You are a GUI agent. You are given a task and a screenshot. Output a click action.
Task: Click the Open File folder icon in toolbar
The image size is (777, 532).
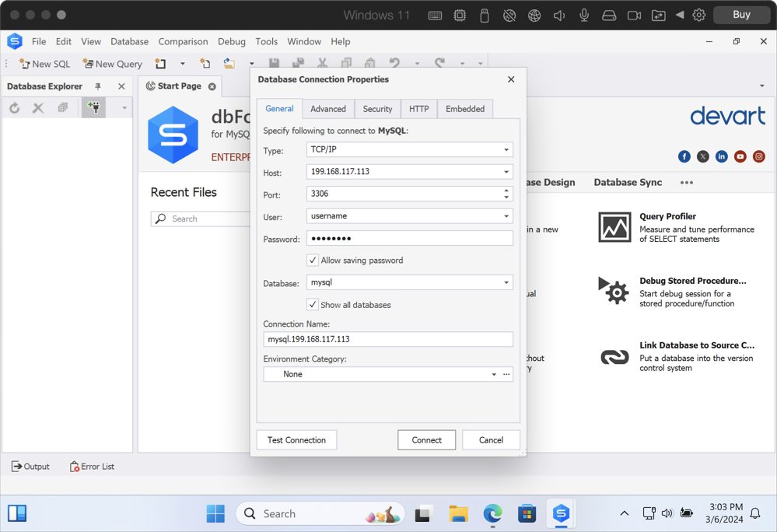[229, 64]
